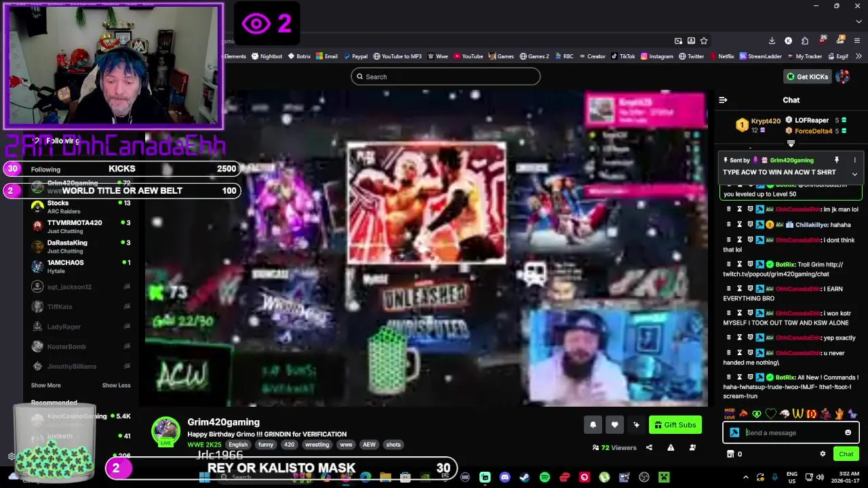The image size is (868, 488).
Task: Open TTVMRMOTA420 channel in sidebar
Action: pyautogui.click(x=81, y=226)
